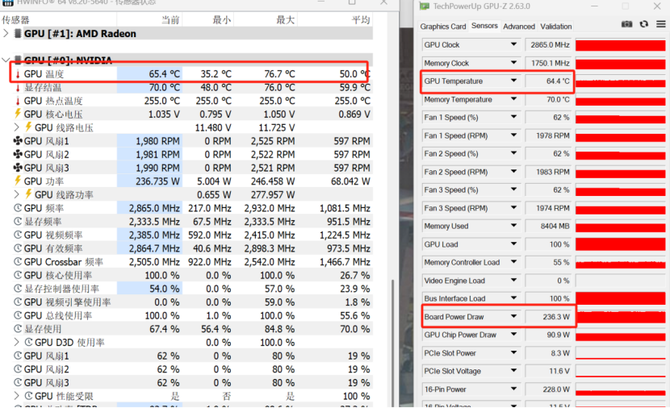Open the 16-Pin Power dropdown
This screenshot has width=670, height=408.
(x=514, y=389)
